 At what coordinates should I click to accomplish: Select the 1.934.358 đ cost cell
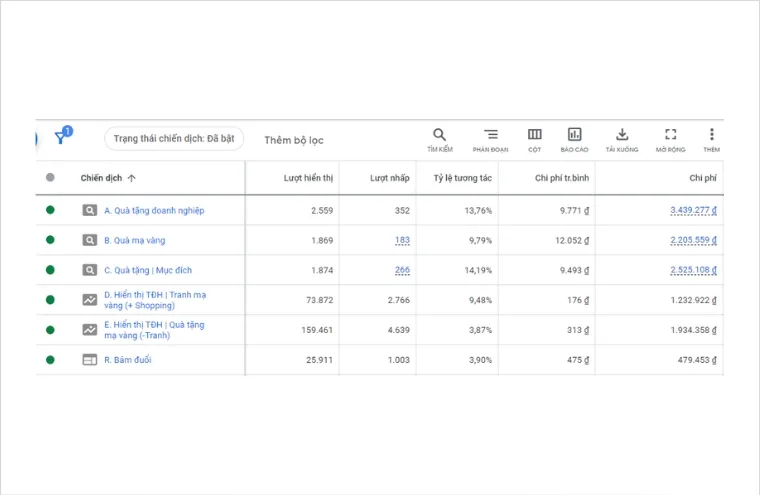pos(694,330)
